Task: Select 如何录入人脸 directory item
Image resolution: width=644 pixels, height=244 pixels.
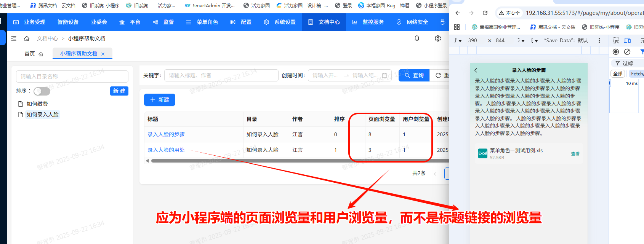Action: point(43,115)
